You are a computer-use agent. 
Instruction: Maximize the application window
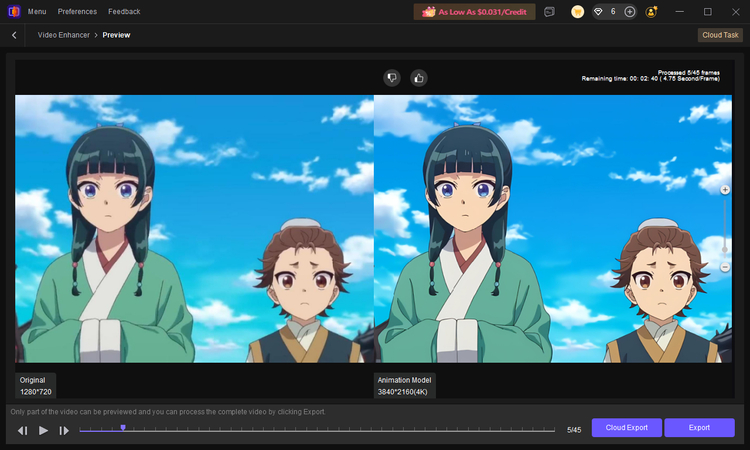tap(707, 12)
